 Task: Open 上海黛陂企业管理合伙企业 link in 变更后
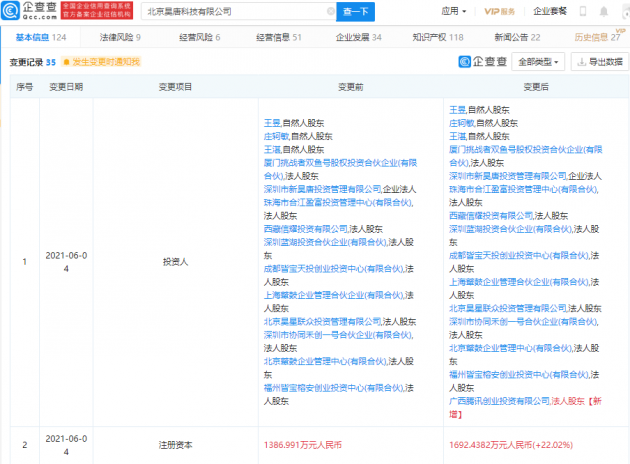point(518,282)
